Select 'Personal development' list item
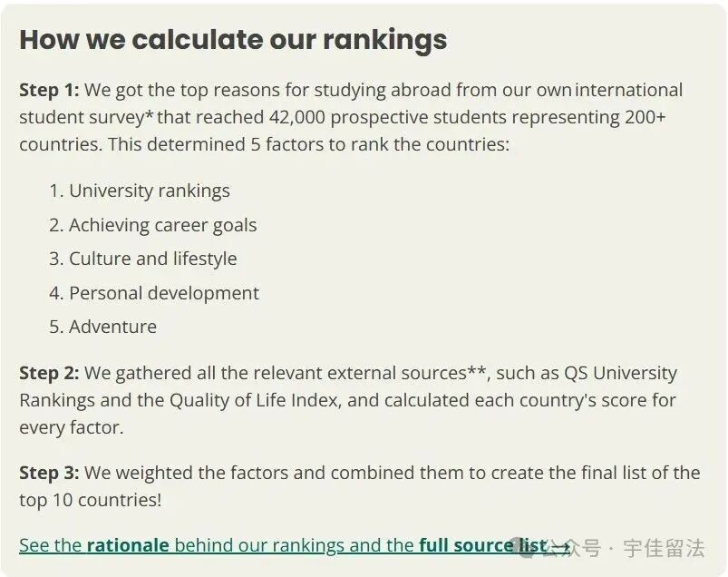 pyautogui.click(x=163, y=293)
